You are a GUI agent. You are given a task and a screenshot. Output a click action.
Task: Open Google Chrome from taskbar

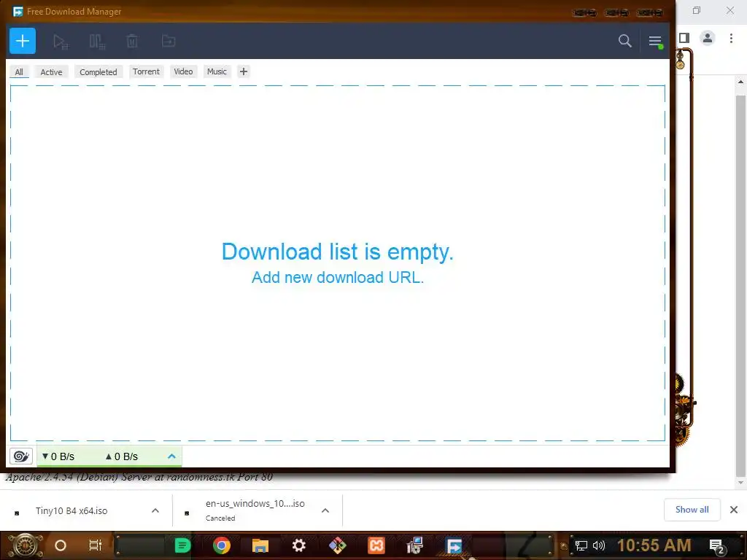[x=222, y=545]
